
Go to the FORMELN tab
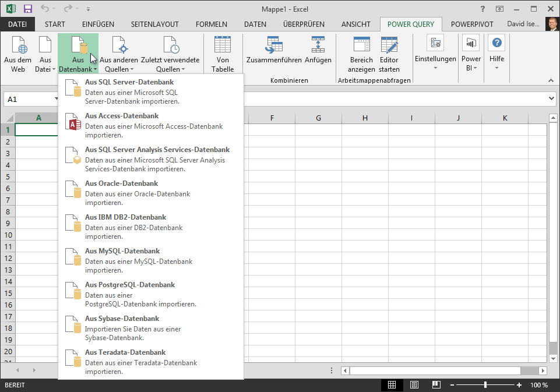click(212, 24)
